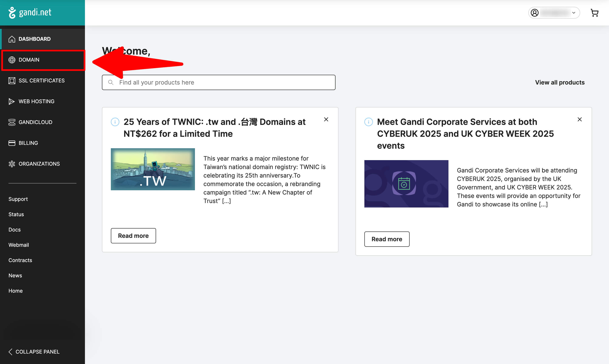
Task: Click the Web Hosting arrow icon
Action: coord(11,101)
